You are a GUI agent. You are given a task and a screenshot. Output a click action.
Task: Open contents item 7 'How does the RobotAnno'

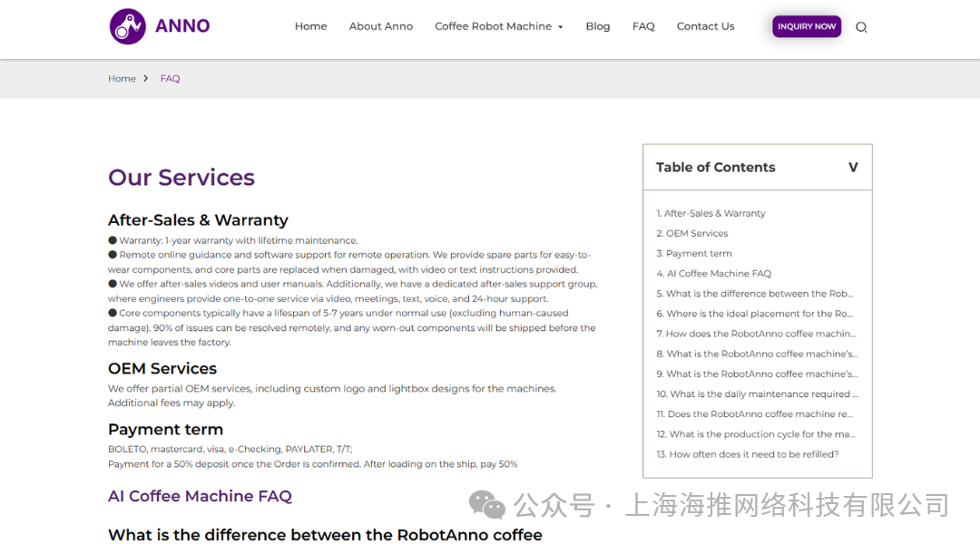[x=756, y=334]
